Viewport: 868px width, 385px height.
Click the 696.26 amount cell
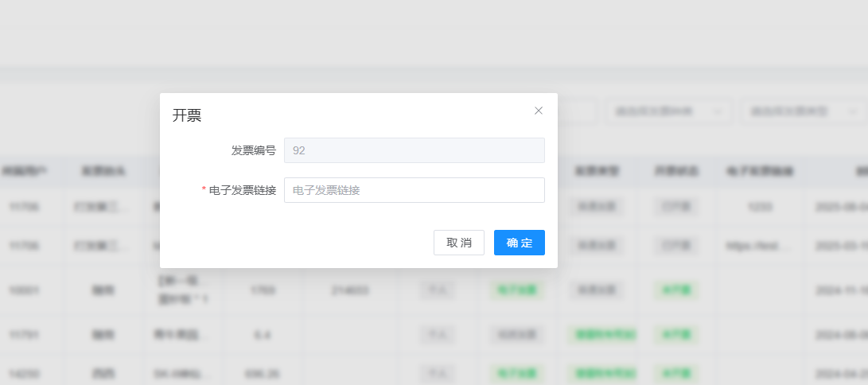pos(262,372)
